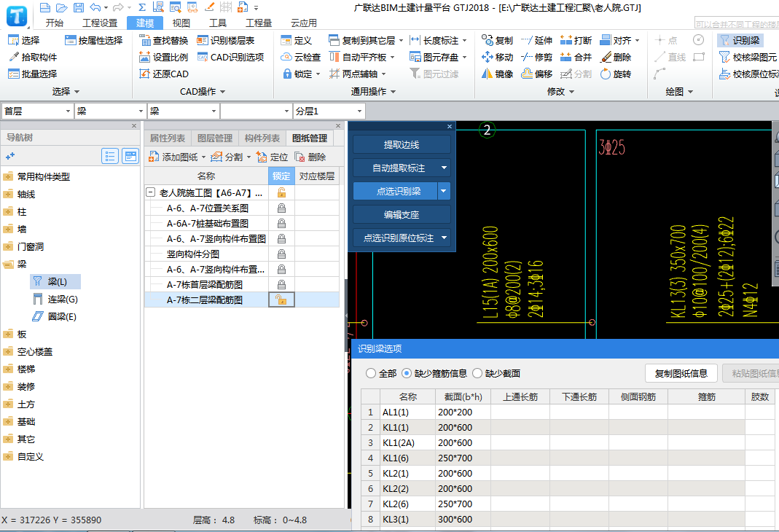Click the 延伸 extend tool
Image resolution: width=779 pixels, height=532 pixels.
(536, 40)
